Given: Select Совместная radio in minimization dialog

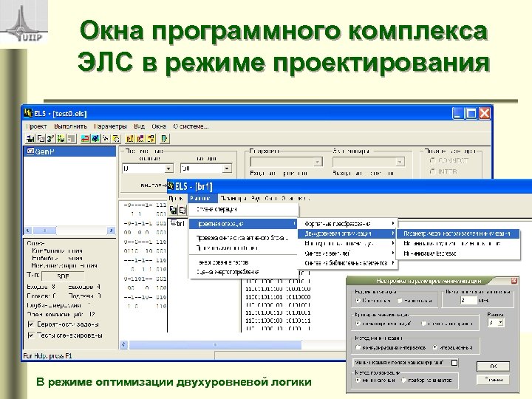Looking at the screenshot, I should [x=358, y=300].
